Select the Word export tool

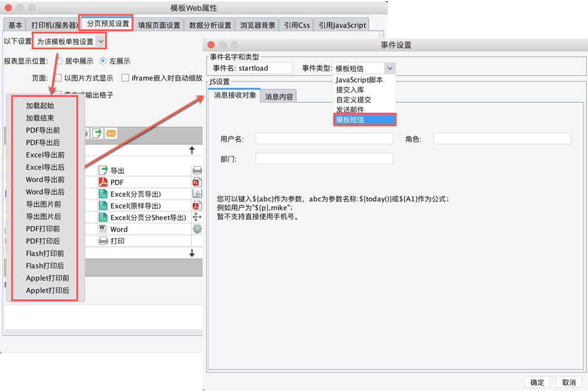click(x=145, y=229)
